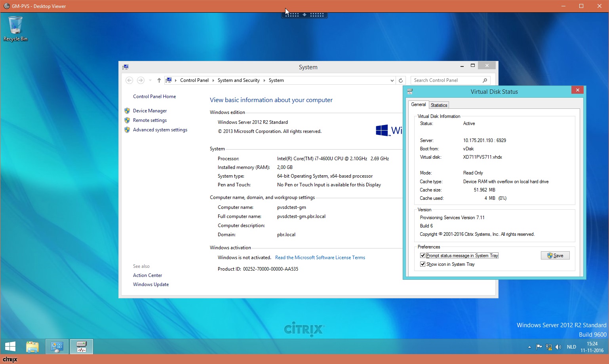Open Control Panel Home link

[154, 97]
